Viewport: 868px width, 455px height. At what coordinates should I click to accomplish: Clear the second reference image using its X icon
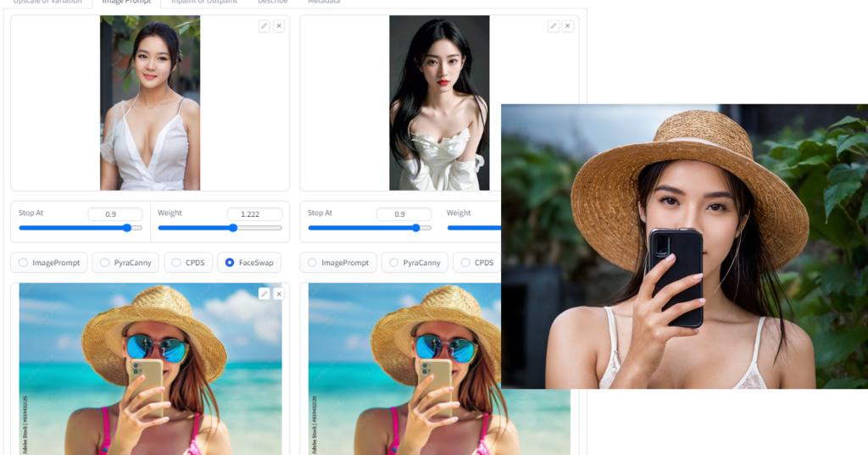[x=568, y=26]
